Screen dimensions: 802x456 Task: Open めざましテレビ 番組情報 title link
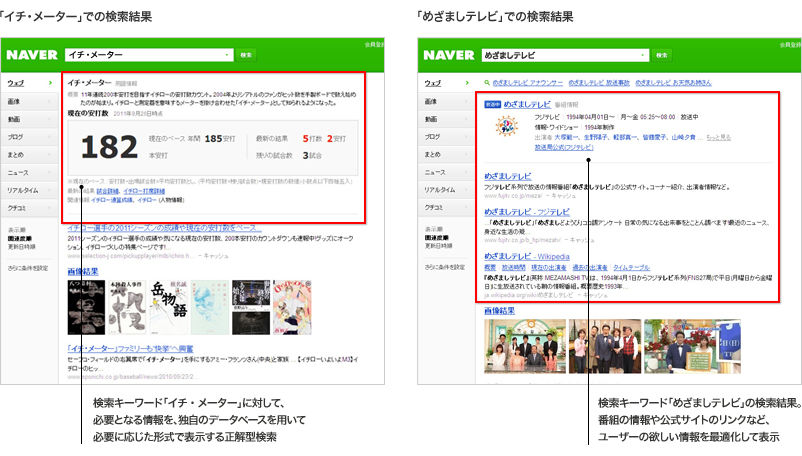pyautogui.click(x=527, y=104)
